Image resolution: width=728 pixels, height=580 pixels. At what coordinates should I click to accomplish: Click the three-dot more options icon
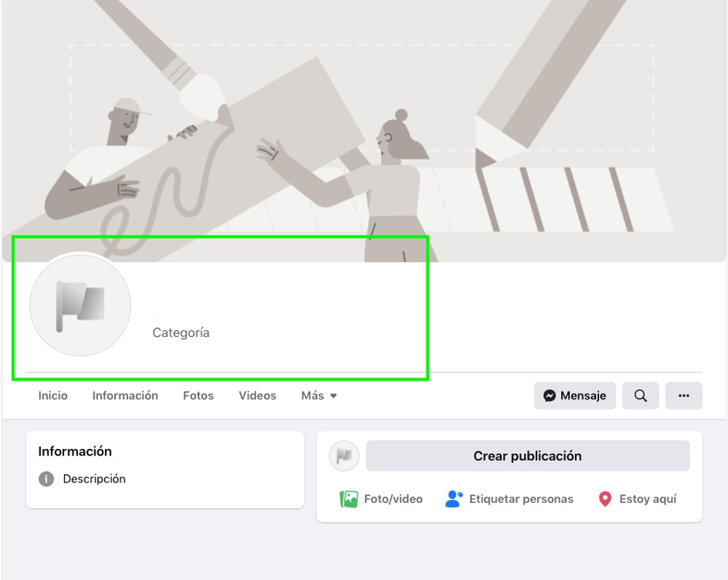tap(683, 395)
